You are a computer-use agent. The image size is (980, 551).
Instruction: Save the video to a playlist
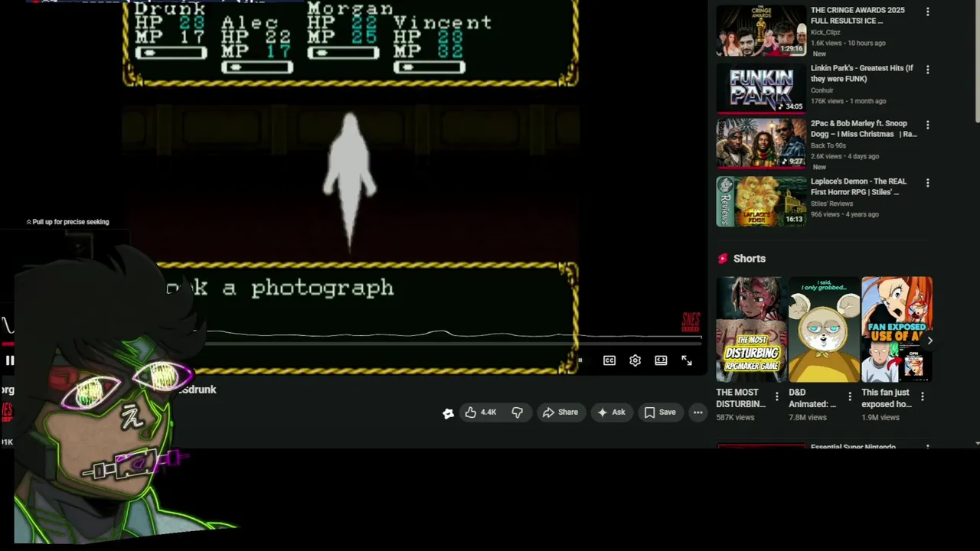tap(660, 412)
